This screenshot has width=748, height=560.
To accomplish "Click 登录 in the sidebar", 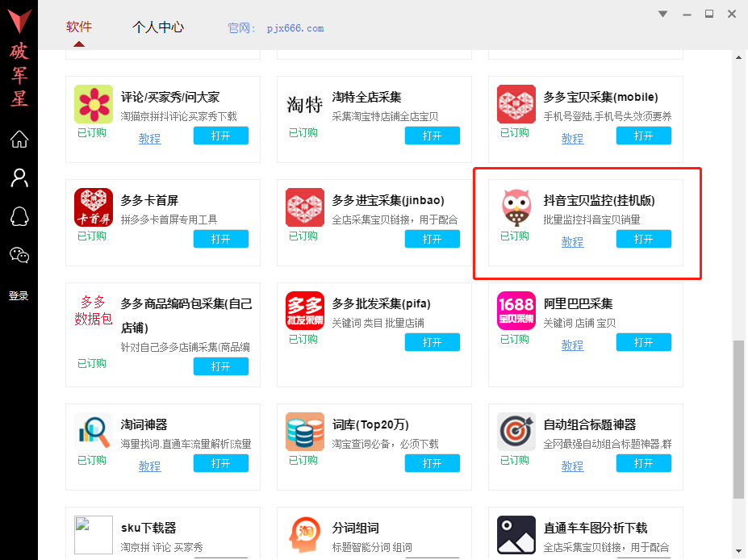I will tap(19, 296).
